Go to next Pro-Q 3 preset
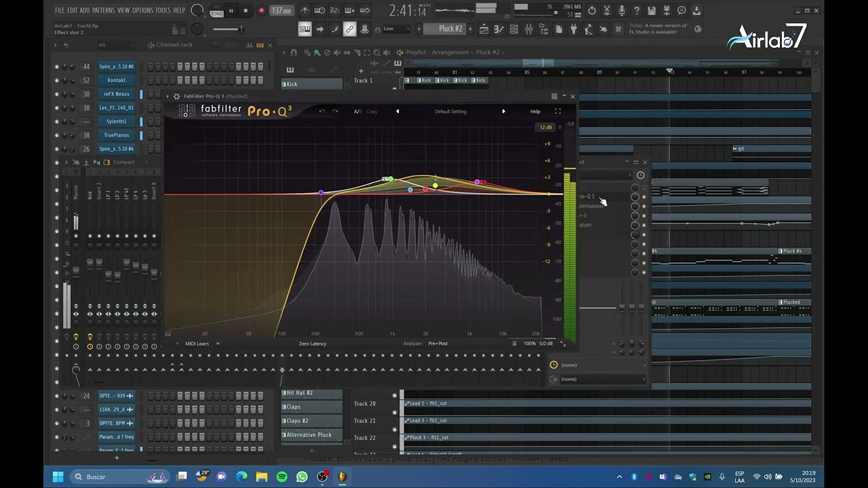The height and width of the screenshot is (488, 868). point(503,111)
